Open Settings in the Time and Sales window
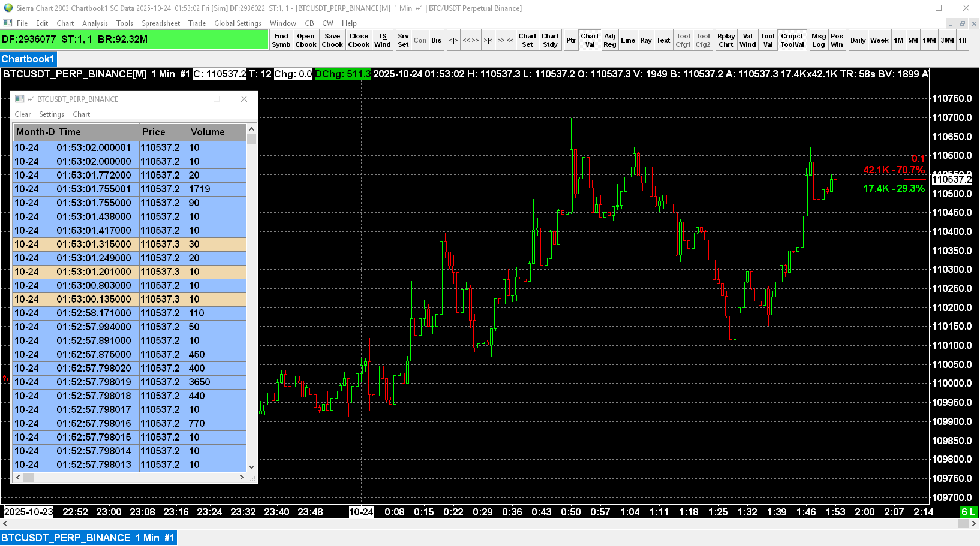 pos(52,114)
